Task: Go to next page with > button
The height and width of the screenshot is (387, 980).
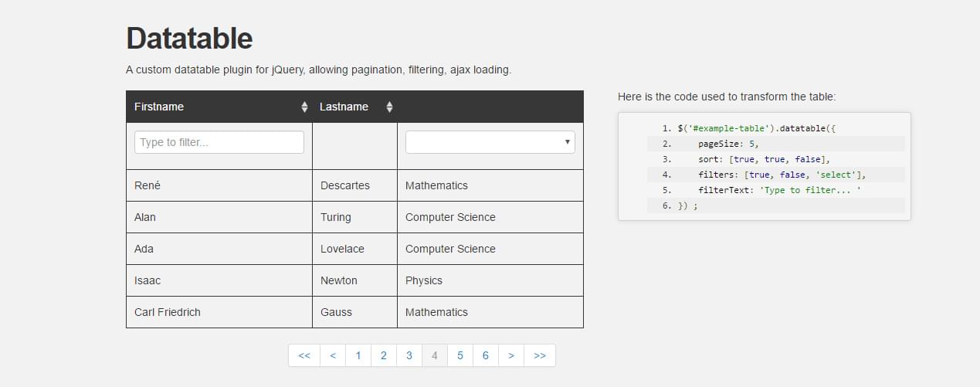Action: click(511, 355)
